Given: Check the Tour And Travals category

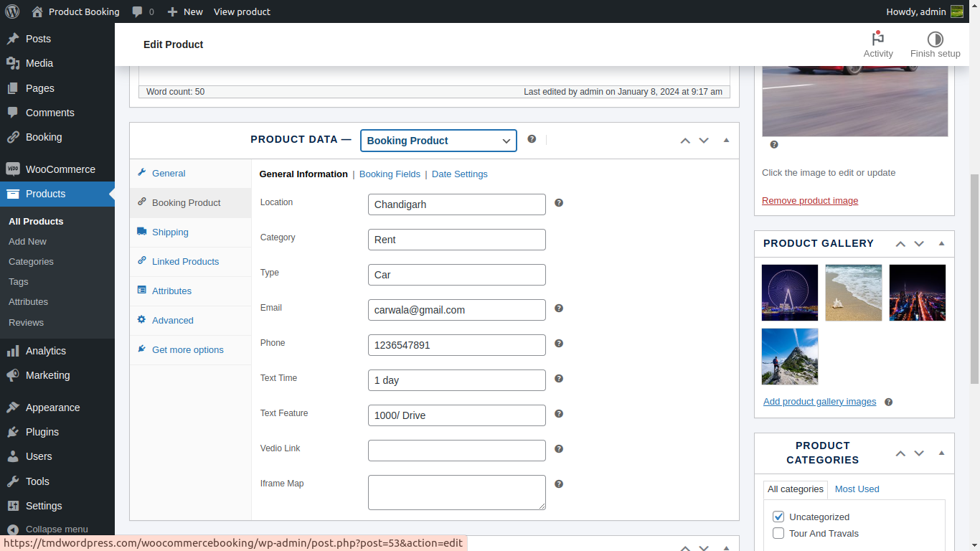Looking at the screenshot, I should point(778,533).
